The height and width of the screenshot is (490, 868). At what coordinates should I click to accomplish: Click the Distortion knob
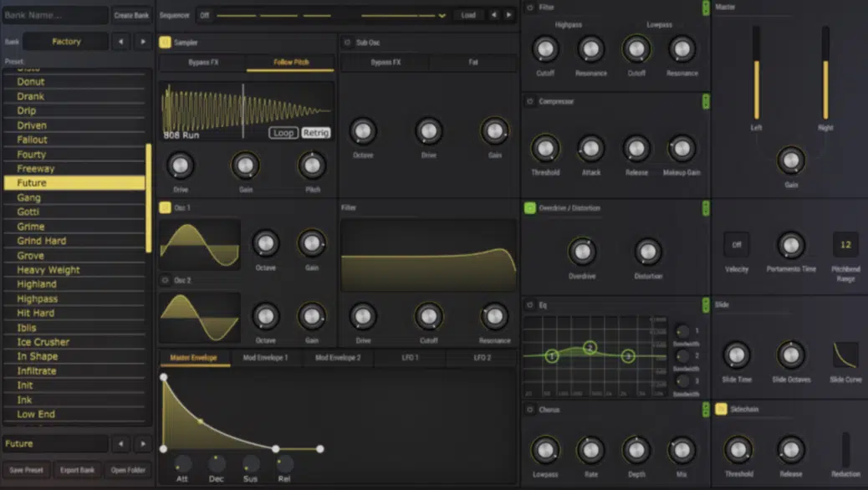(x=648, y=252)
